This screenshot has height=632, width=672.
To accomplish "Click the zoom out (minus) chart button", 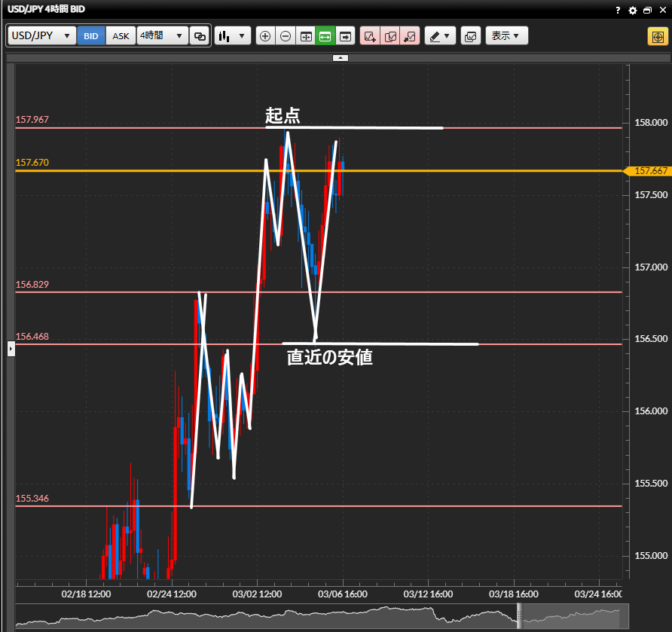I will click(286, 35).
